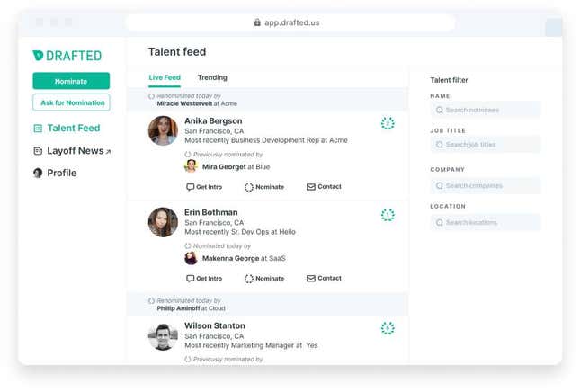Click the magnifier icon in Location search
This screenshot has width=580, height=392.
[440, 223]
